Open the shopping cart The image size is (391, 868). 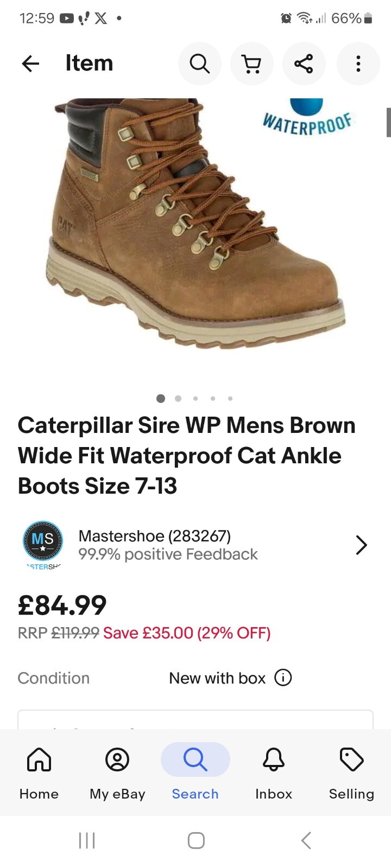(x=251, y=63)
